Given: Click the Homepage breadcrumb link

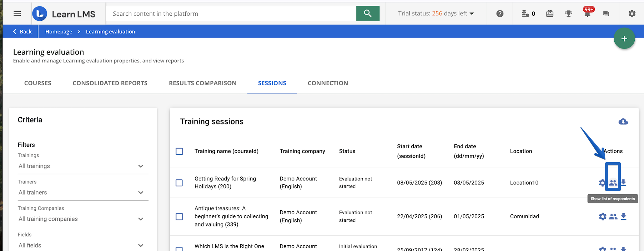Looking at the screenshot, I should click(59, 31).
